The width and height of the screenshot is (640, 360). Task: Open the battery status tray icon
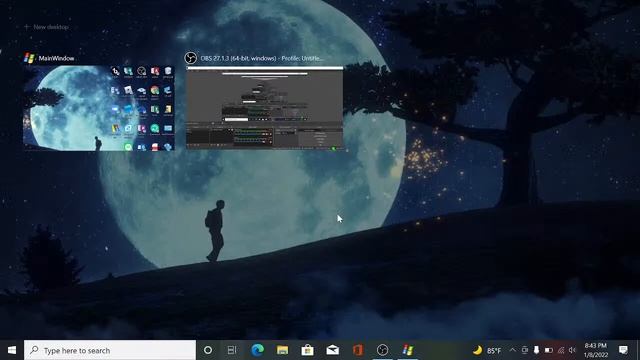(549, 350)
